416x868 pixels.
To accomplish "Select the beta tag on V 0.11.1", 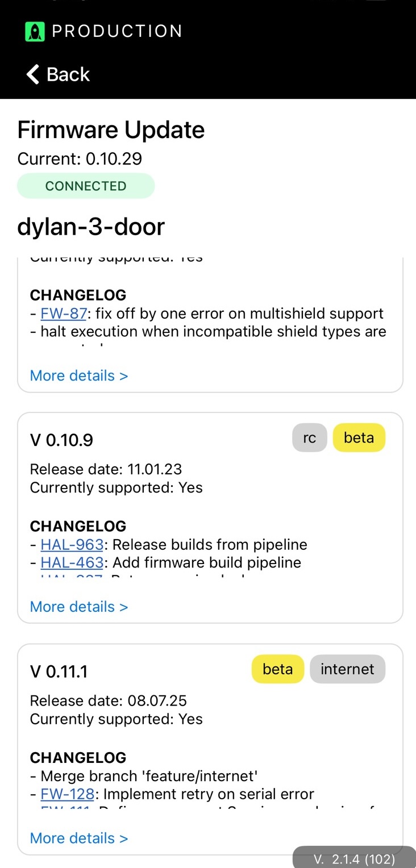I will [278, 669].
